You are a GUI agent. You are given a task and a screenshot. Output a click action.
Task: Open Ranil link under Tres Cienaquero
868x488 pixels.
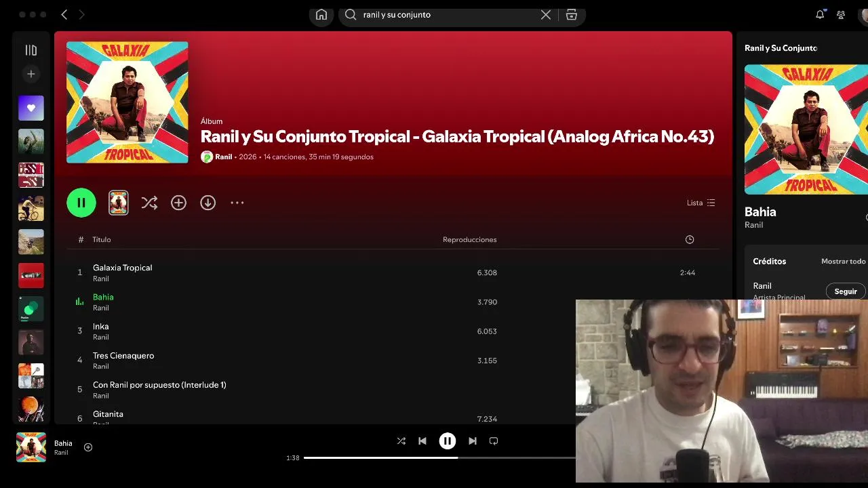[101, 367]
